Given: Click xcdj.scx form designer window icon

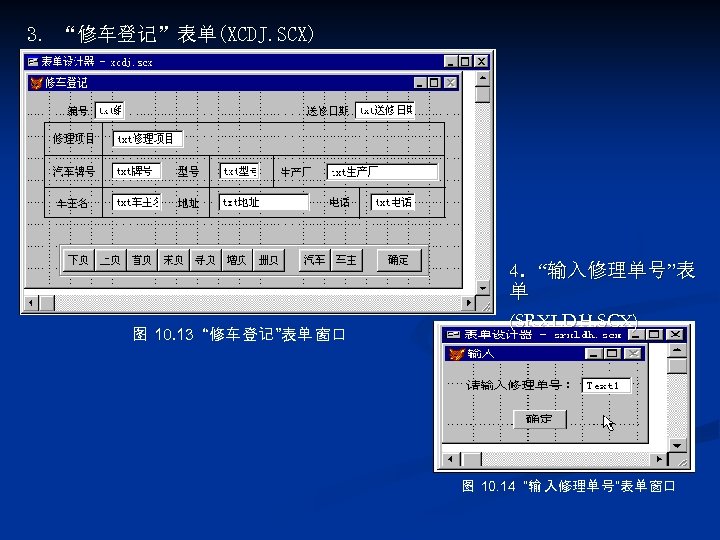Looking at the screenshot, I should point(33,62).
